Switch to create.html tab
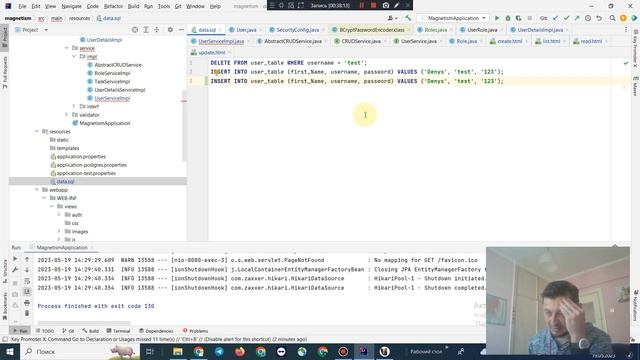 pyautogui.click(x=509, y=41)
